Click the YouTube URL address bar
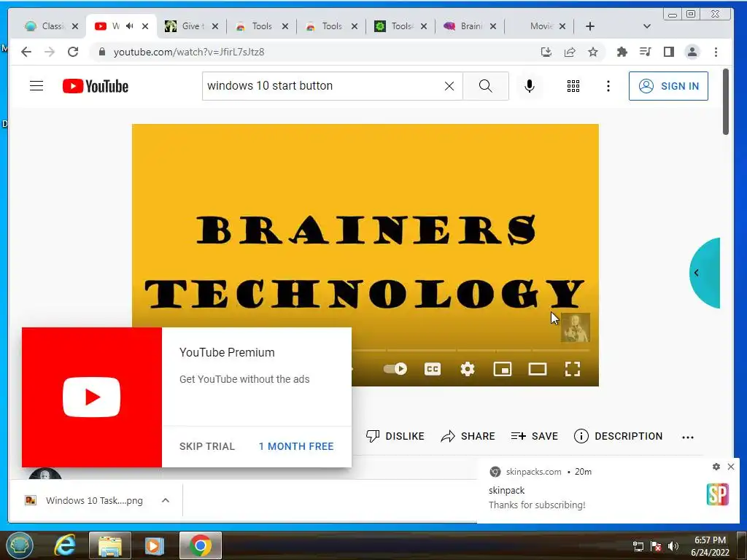This screenshot has width=747, height=560. (x=314, y=52)
